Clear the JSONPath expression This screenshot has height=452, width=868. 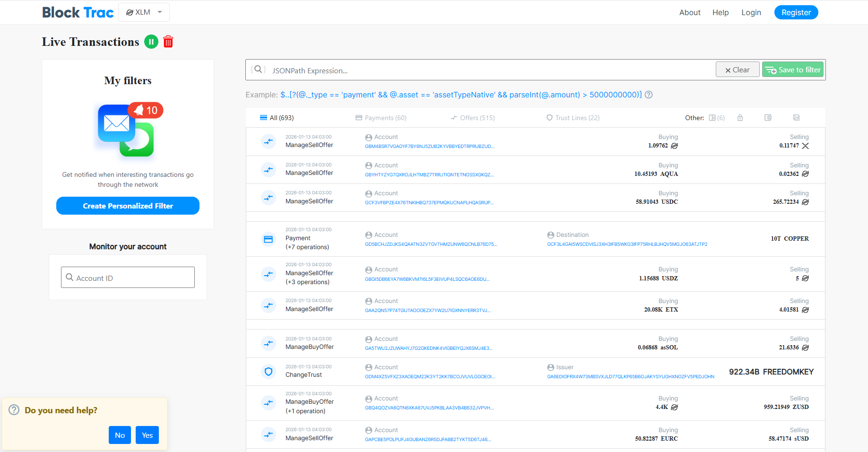pyautogui.click(x=737, y=70)
